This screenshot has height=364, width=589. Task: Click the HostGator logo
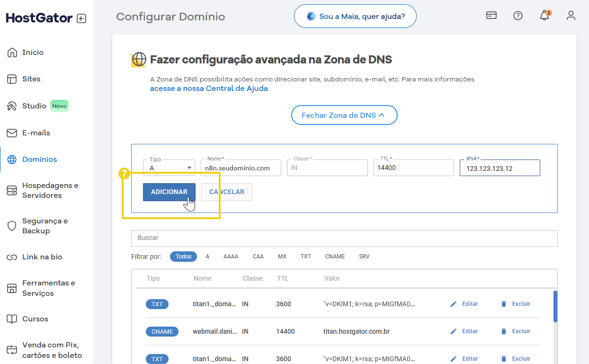click(x=39, y=18)
